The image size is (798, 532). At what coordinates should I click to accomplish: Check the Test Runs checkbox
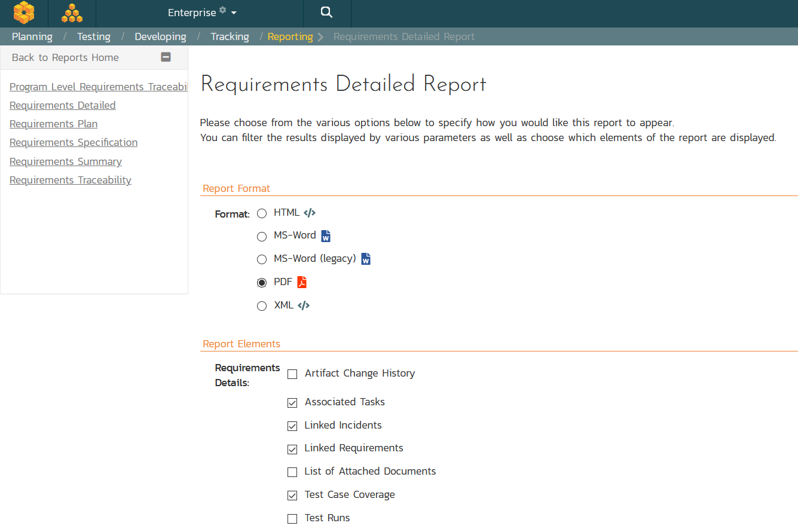pos(292,519)
